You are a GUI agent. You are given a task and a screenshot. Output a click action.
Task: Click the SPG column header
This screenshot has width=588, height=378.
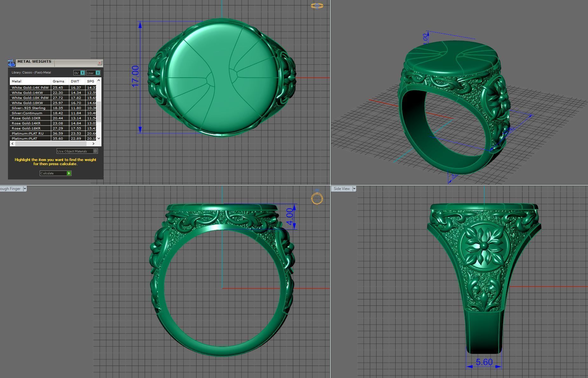click(x=91, y=81)
